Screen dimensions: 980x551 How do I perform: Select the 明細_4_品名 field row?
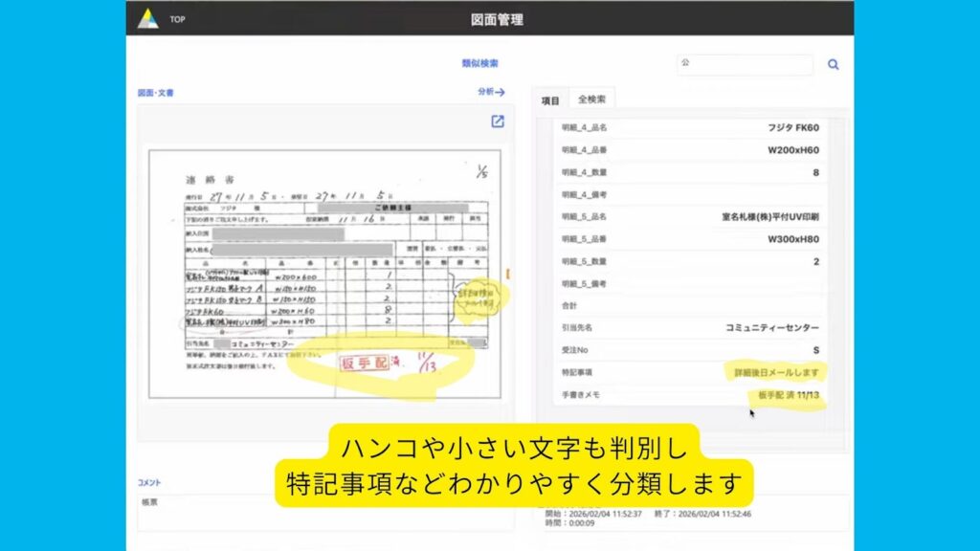pyautogui.click(x=690, y=127)
